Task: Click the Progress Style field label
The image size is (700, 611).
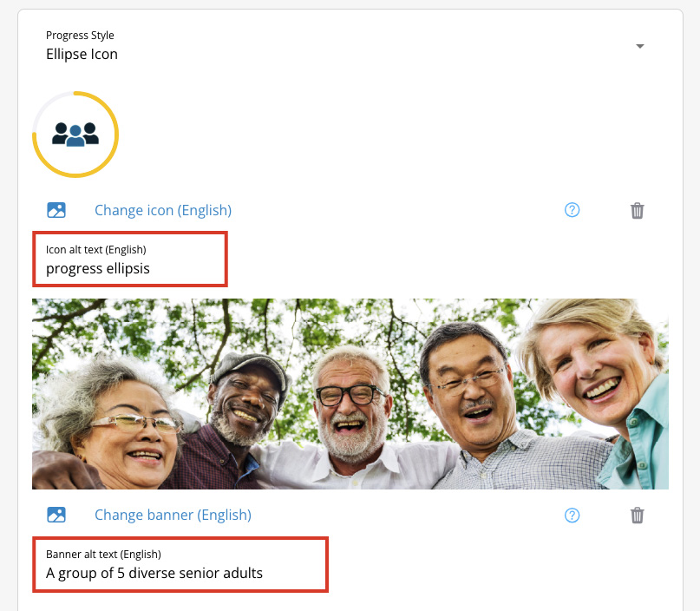Action: point(80,36)
